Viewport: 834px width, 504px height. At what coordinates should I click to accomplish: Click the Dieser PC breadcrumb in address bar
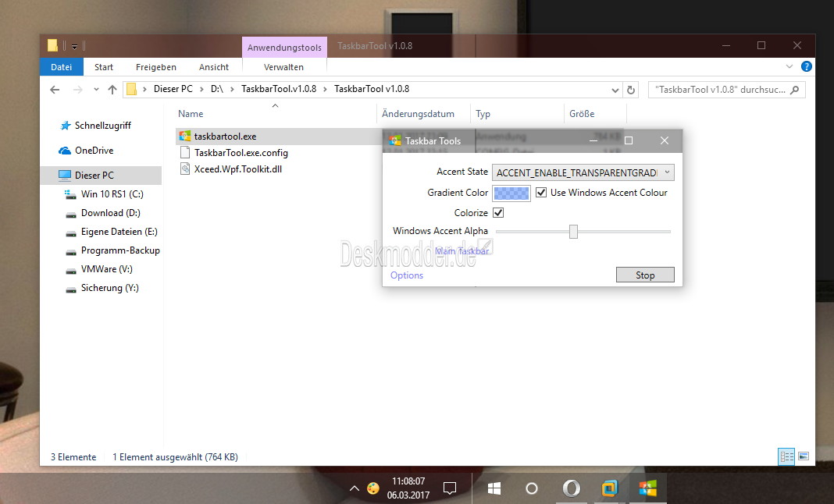point(173,89)
